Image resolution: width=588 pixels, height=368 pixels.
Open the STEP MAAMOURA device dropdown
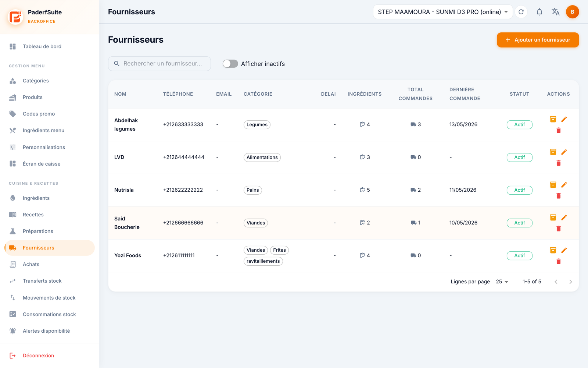pyautogui.click(x=443, y=12)
